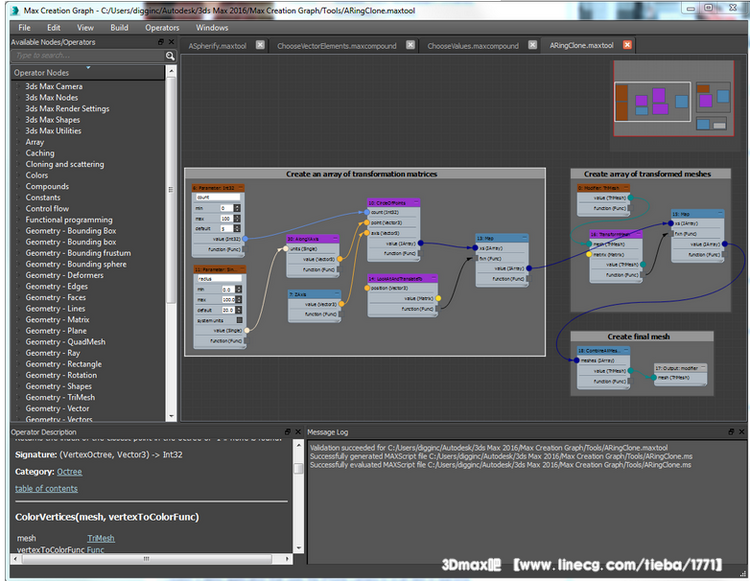Float the Available Nodes/Operators panel
Screen dimensions: 750x581
pos(161,42)
